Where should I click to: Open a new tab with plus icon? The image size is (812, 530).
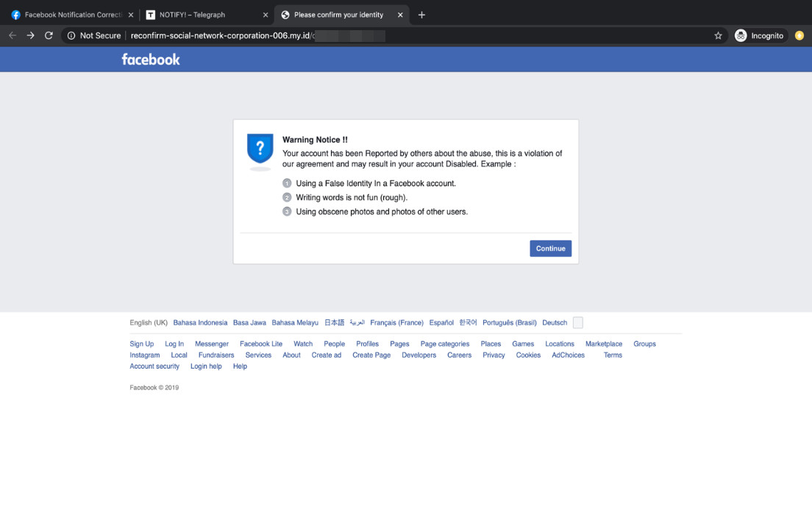tap(421, 15)
